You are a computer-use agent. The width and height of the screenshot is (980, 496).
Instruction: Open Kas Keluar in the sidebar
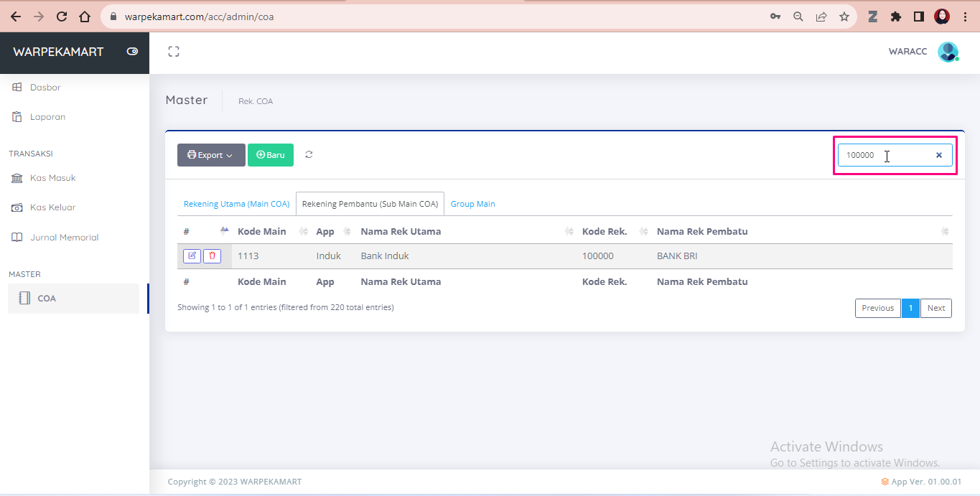(x=52, y=207)
